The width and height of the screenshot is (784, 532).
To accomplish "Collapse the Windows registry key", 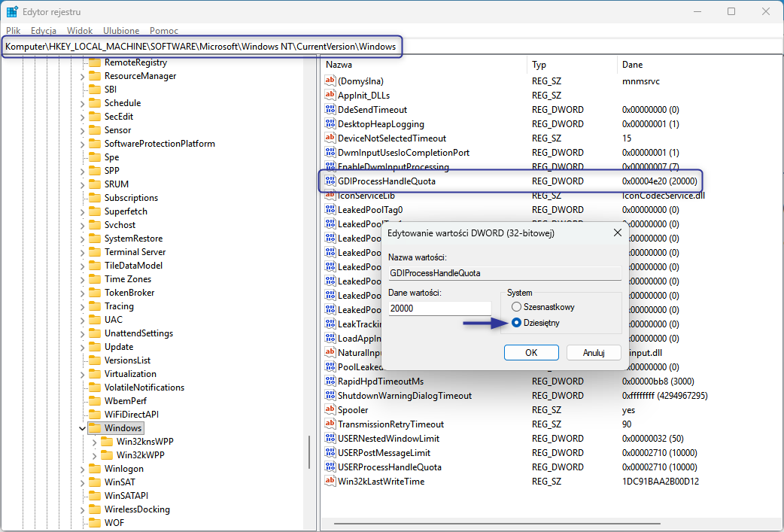I will coord(81,428).
